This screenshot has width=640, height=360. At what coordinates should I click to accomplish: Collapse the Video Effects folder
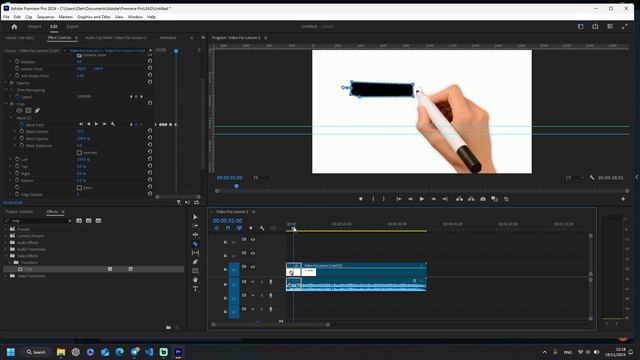click(x=6, y=256)
